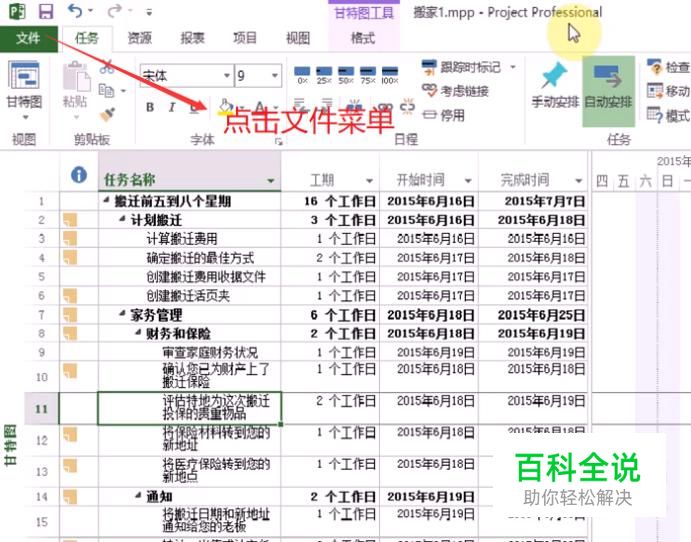Open Start column filter dropdown
The image size is (691, 542).
pyautogui.click(x=468, y=181)
